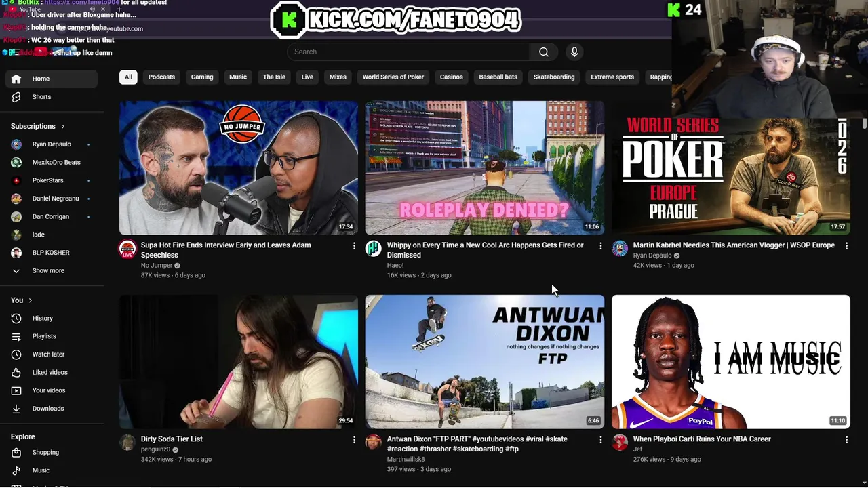This screenshot has width=868, height=488.
Task: Expand the Subscriptions section chevron
Action: click(63, 127)
